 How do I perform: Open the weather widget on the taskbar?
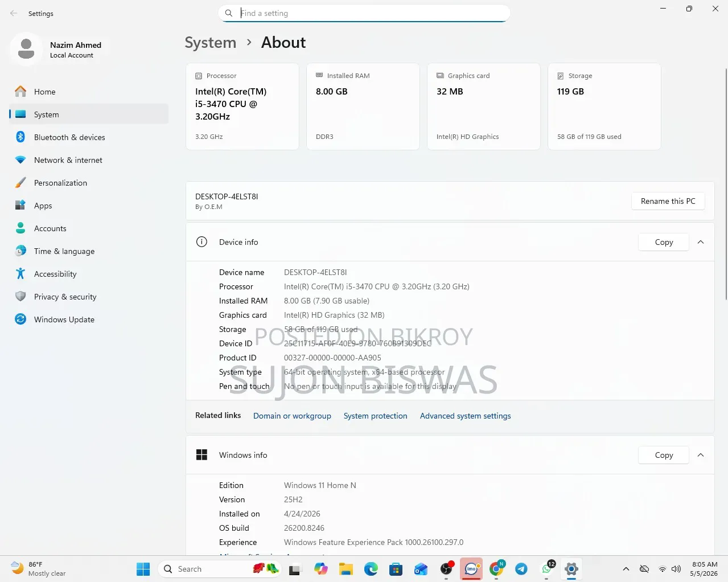(39, 569)
